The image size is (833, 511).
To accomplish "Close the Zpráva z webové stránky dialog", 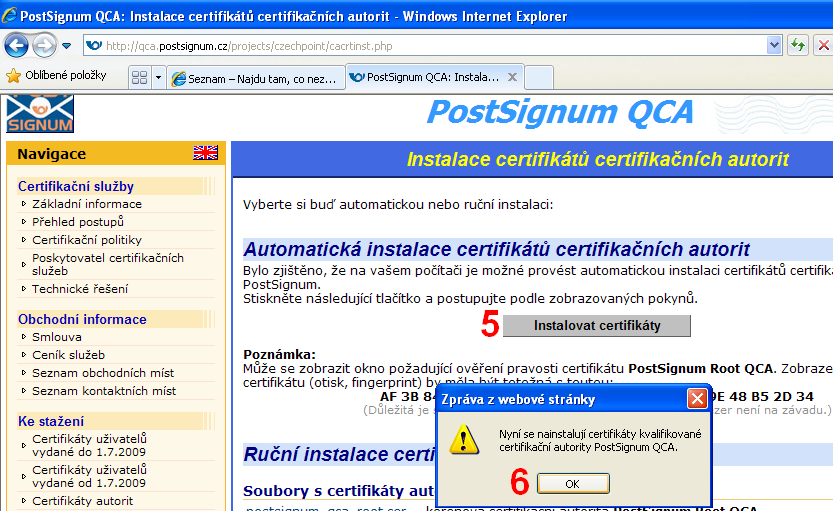I will click(697, 398).
